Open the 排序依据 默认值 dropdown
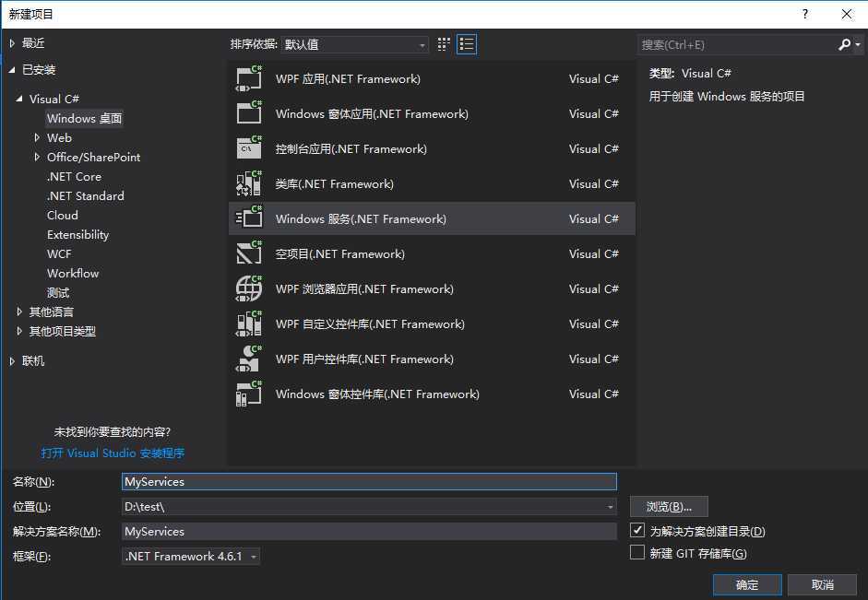This screenshot has height=600, width=868. tap(355, 44)
